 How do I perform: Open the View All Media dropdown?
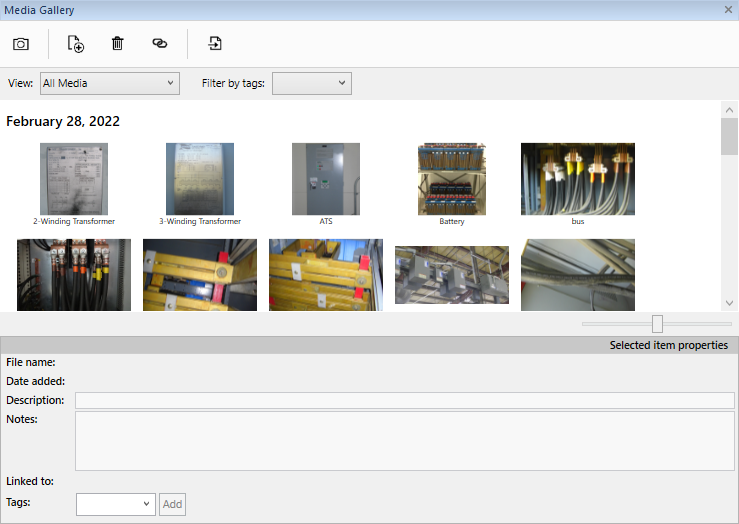(109, 84)
